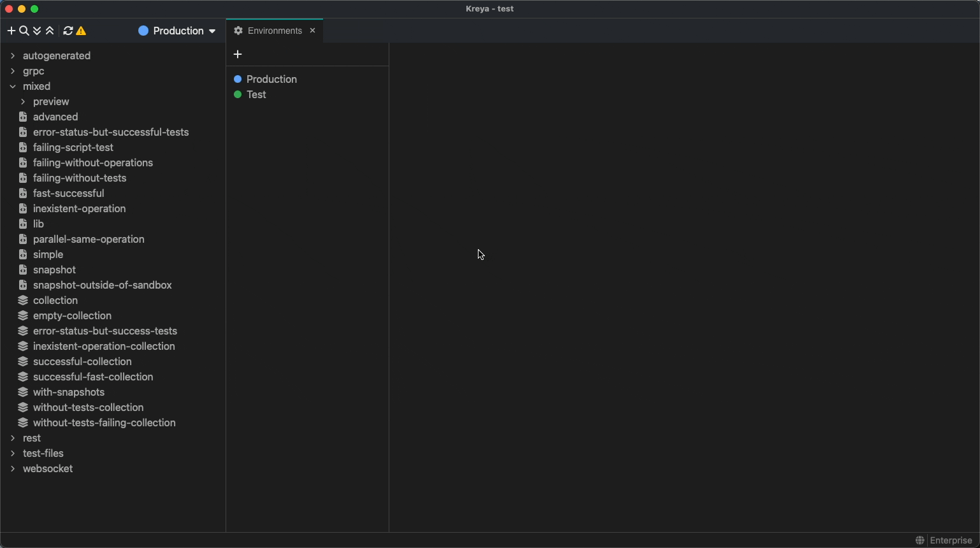
Task: Click the Enterprise globe icon in status bar
Action: click(920, 540)
